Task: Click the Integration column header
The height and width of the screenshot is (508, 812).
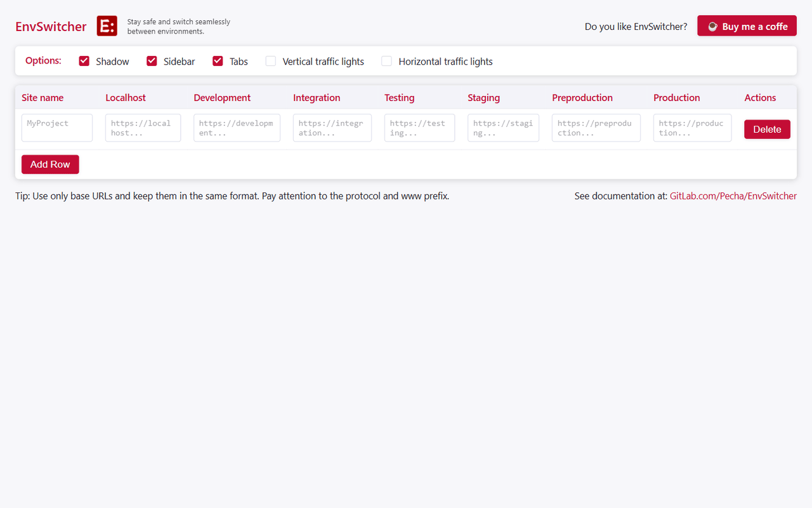Action: (x=317, y=98)
